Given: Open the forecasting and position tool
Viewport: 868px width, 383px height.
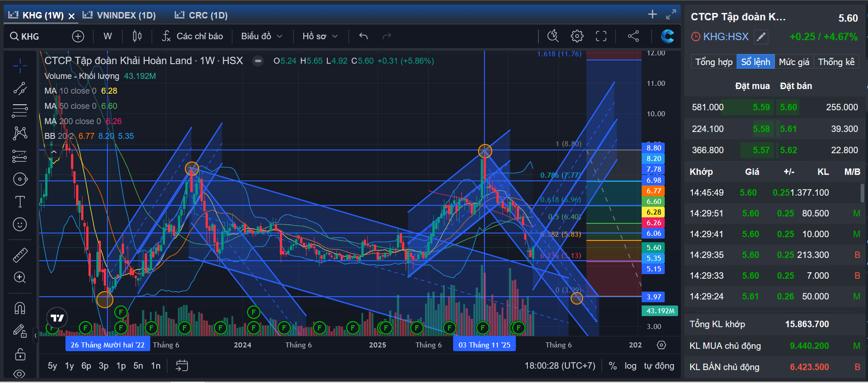Looking at the screenshot, I should pos(20,156).
